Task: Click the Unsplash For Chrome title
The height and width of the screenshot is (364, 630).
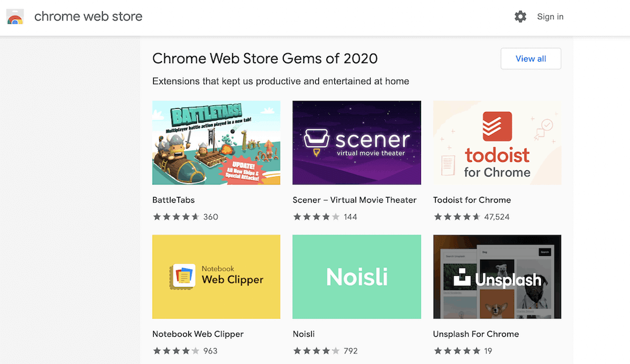Action: (x=476, y=334)
